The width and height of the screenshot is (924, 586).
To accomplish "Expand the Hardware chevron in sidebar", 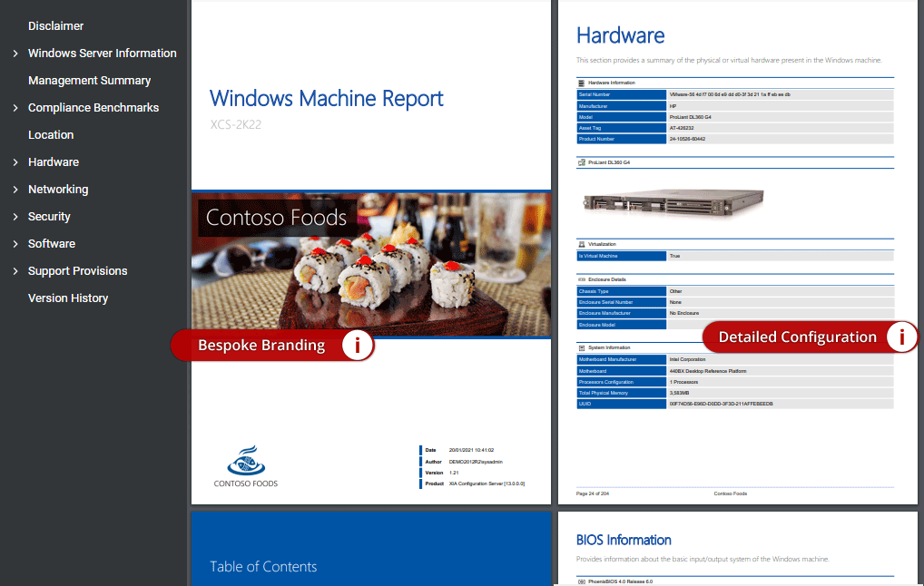I will [x=15, y=162].
